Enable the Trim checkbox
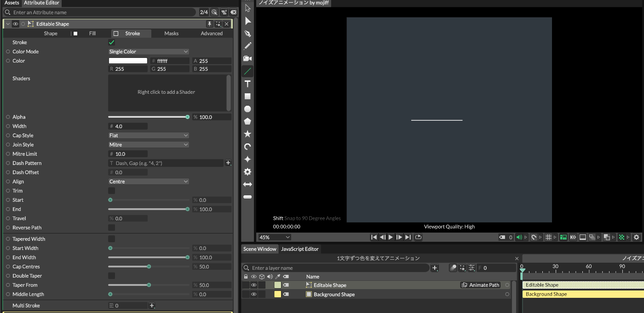Viewport: 644px width, 313px height. tap(111, 191)
